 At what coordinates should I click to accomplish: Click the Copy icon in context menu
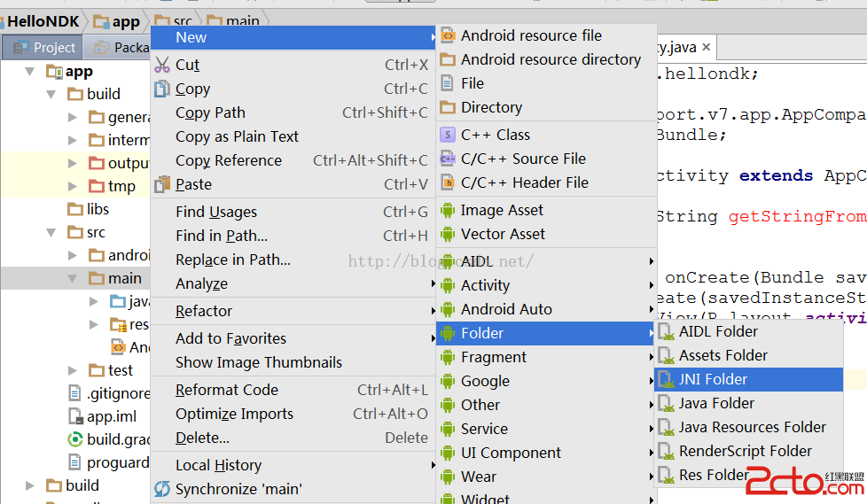click(x=161, y=89)
